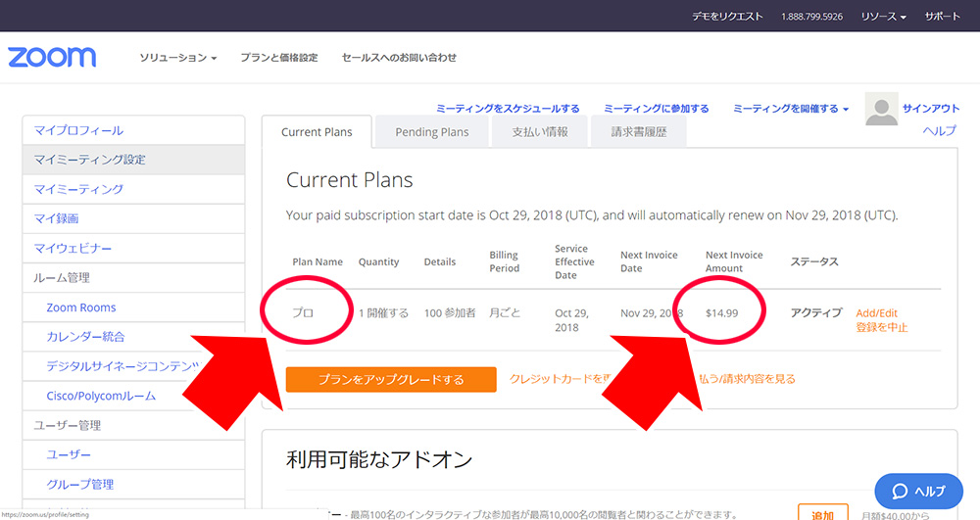Go to マイ録画 in sidebar
The image size is (980, 520).
pos(57,218)
